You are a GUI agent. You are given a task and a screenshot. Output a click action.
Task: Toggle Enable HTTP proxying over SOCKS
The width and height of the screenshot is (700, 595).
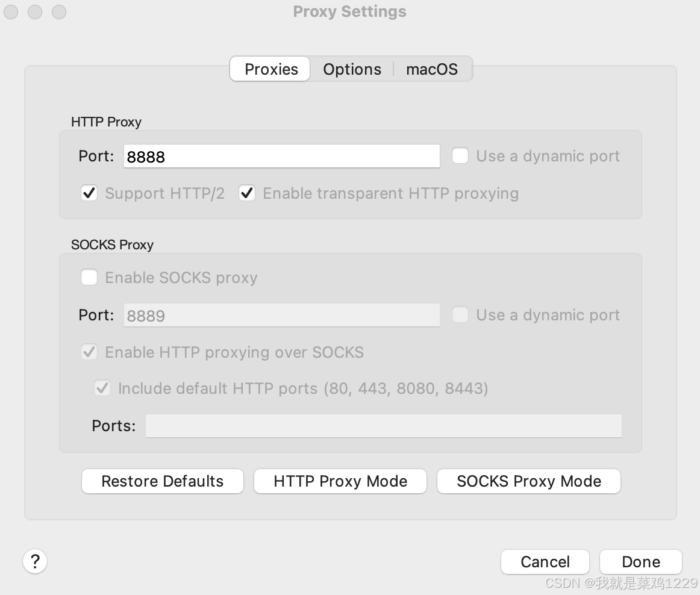(x=89, y=352)
